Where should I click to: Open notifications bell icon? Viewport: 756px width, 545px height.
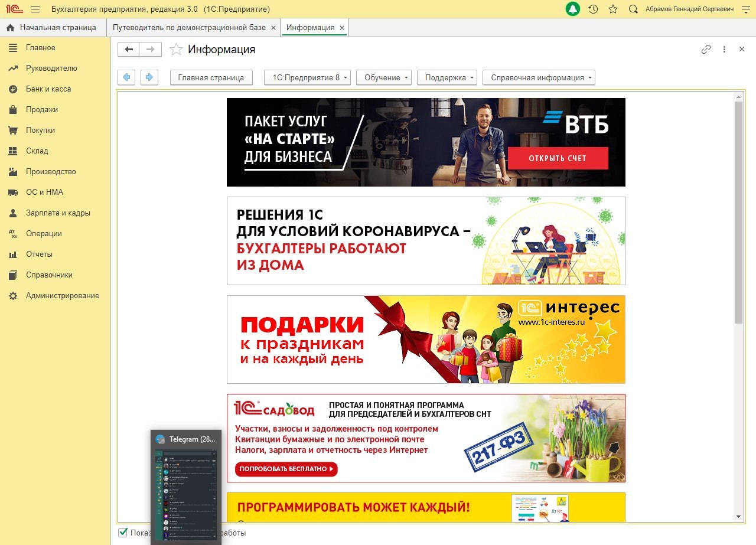pyautogui.click(x=572, y=9)
